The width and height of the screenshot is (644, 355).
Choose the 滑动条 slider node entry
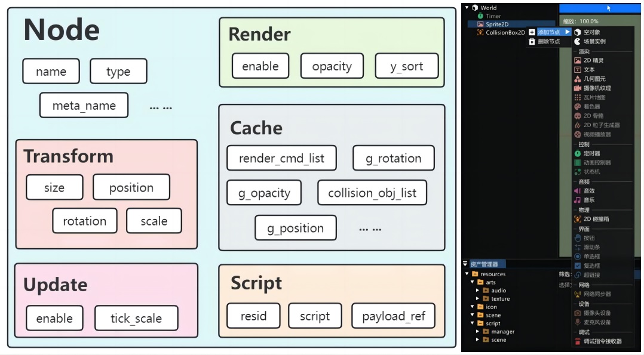pos(591,247)
